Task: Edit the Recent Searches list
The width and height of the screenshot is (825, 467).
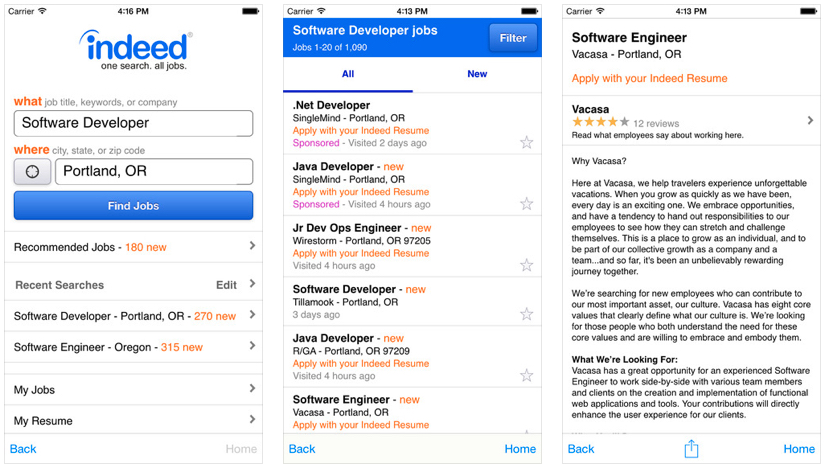Action: click(x=226, y=285)
